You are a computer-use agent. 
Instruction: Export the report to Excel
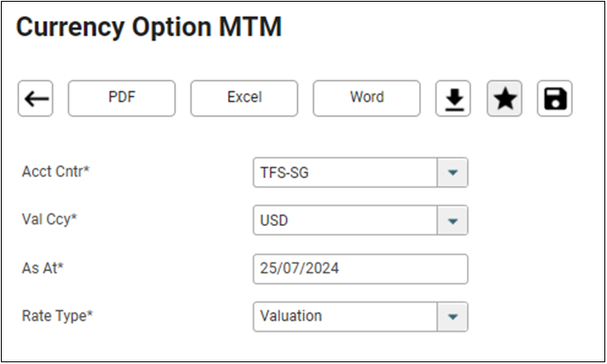coord(244,98)
